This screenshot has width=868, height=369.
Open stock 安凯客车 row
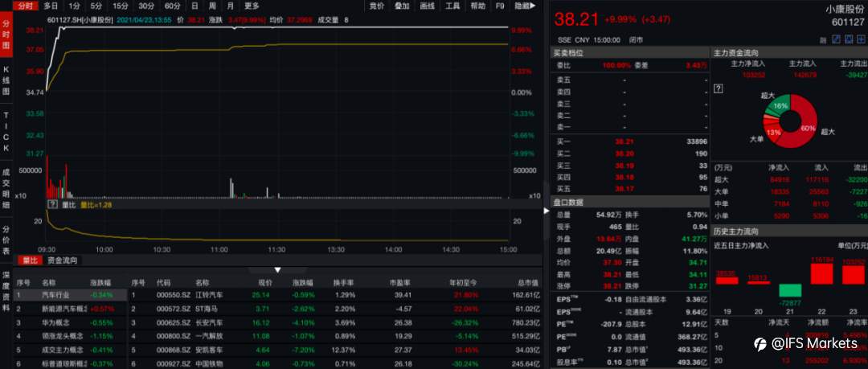(335, 350)
